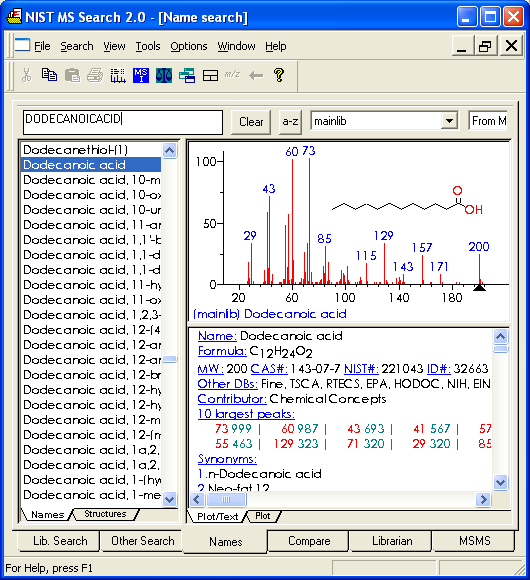
Task: Switch to the Other Search tab
Action: [142, 541]
